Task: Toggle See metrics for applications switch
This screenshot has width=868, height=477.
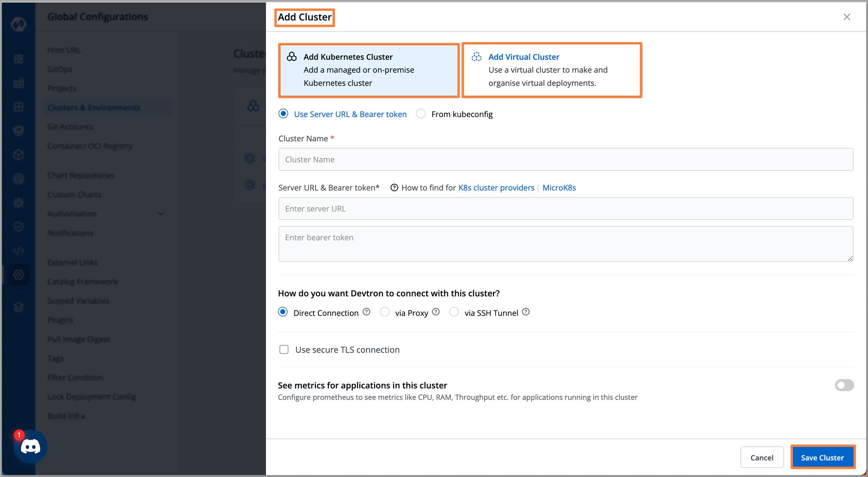Action: 843,385
